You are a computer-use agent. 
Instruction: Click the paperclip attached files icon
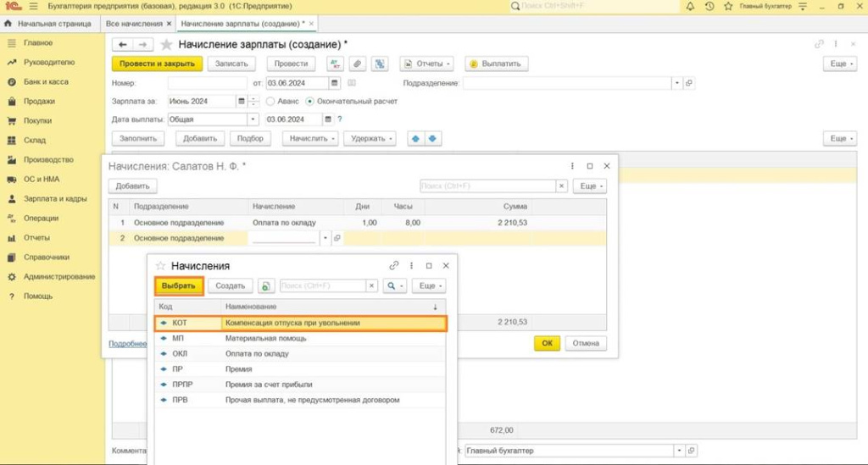(x=357, y=64)
